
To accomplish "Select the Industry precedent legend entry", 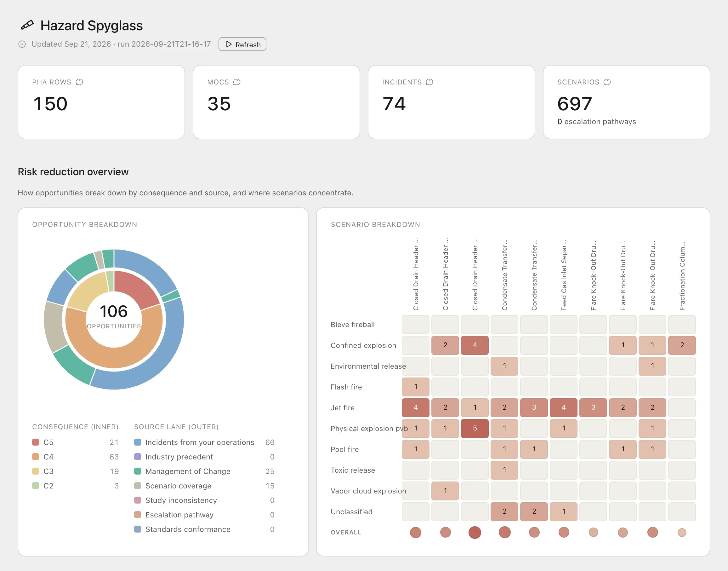I will [x=204, y=457].
